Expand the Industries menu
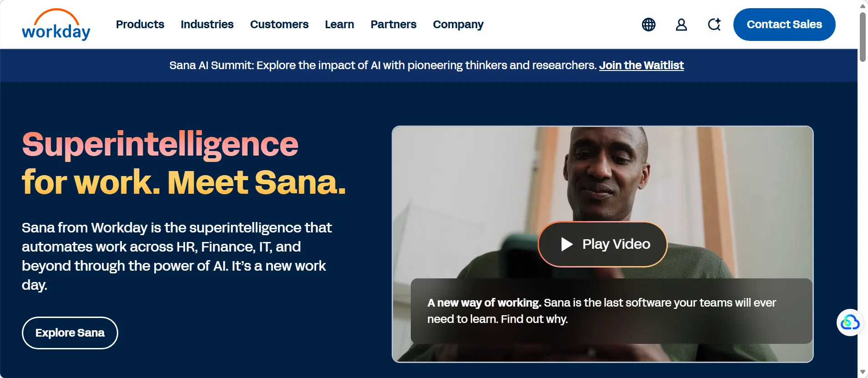 (207, 25)
